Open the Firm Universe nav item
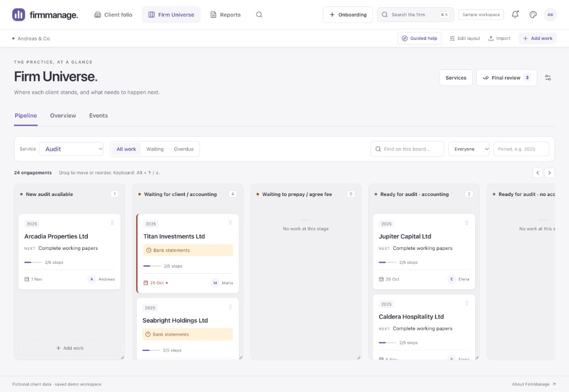 point(171,15)
